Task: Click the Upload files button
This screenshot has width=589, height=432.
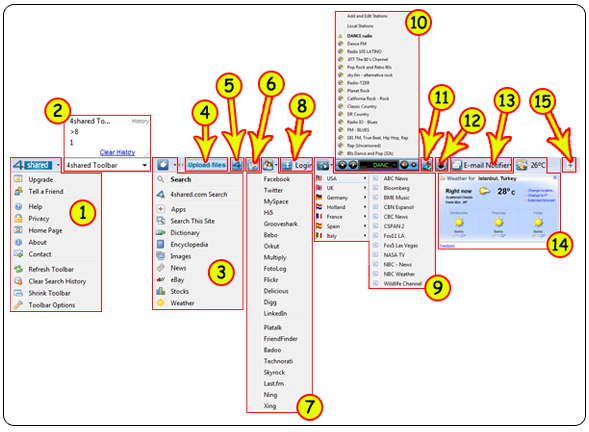Action: [207, 165]
